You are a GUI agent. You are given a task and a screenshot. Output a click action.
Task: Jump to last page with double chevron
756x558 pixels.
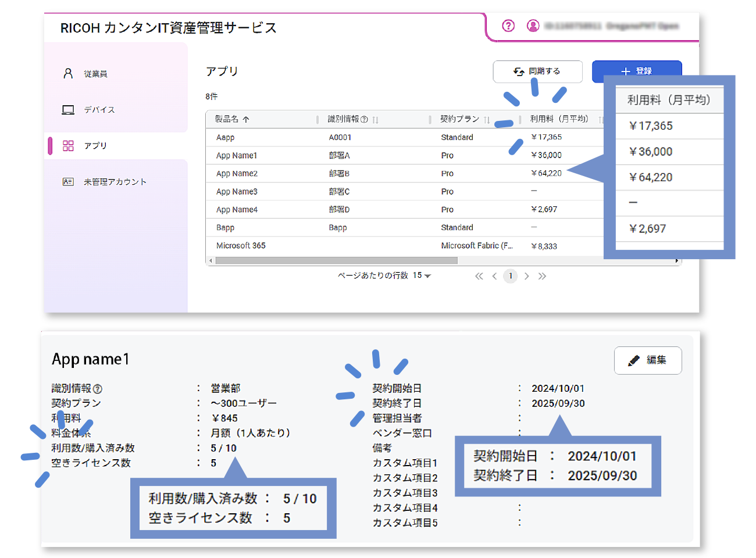point(543,276)
